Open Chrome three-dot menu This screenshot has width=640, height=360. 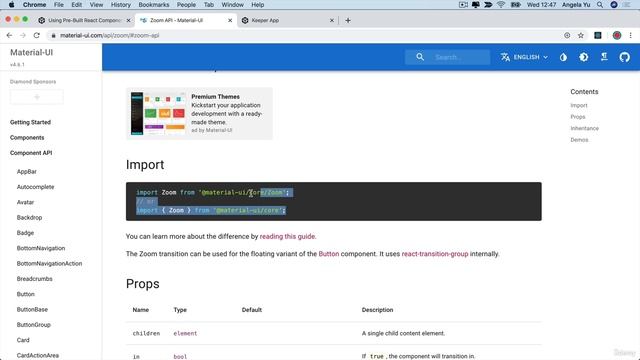click(x=631, y=36)
